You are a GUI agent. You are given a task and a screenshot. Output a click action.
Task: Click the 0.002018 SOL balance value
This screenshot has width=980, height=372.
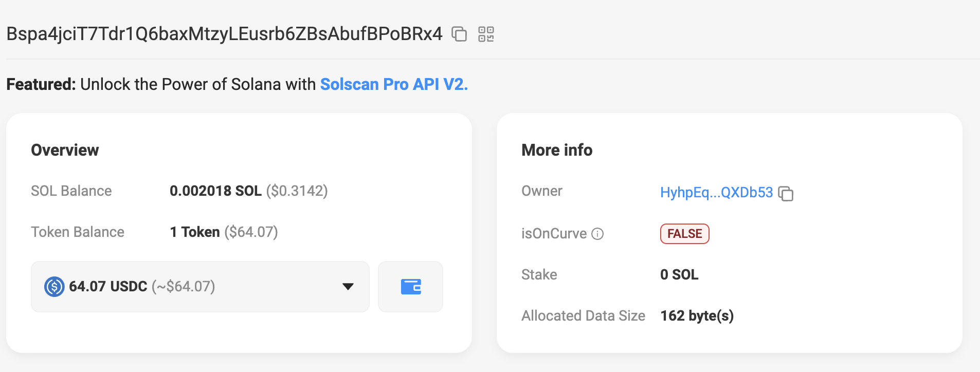(x=215, y=191)
